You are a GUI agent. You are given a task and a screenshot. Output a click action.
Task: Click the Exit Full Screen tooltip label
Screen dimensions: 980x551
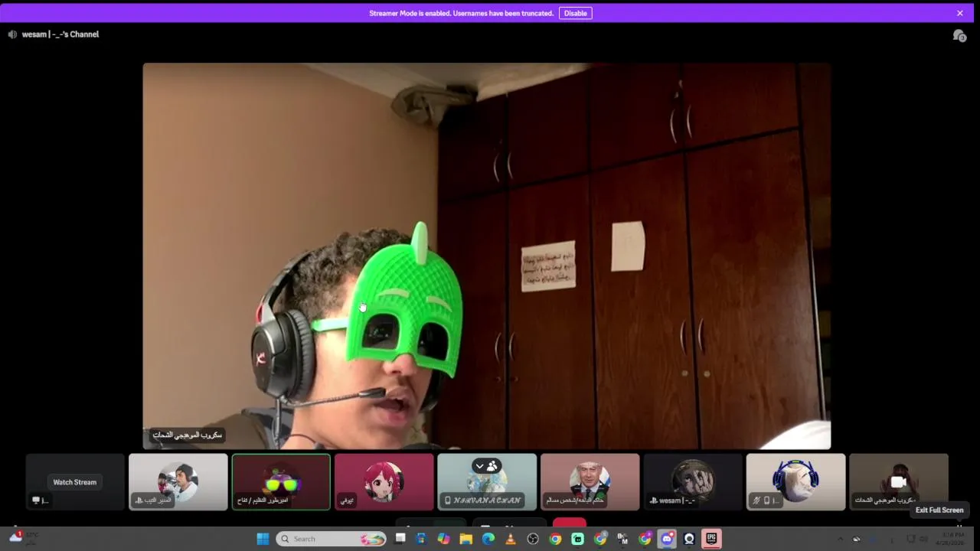(x=939, y=510)
